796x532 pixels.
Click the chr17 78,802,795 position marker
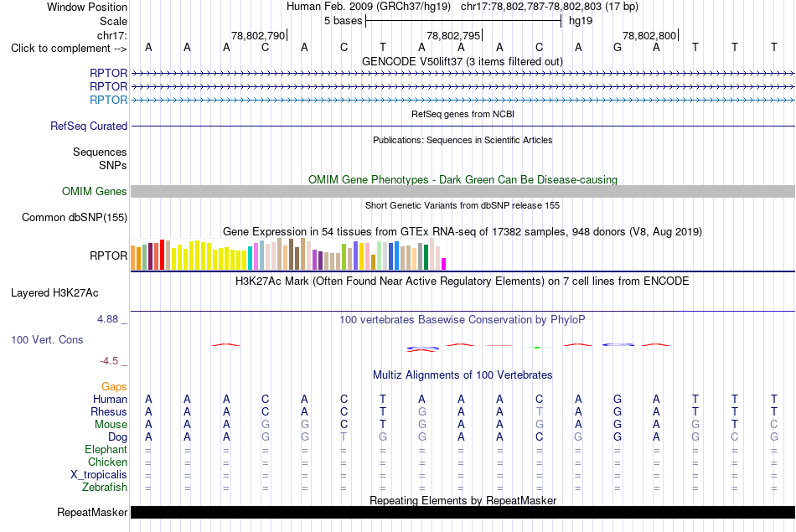point(454,35)
